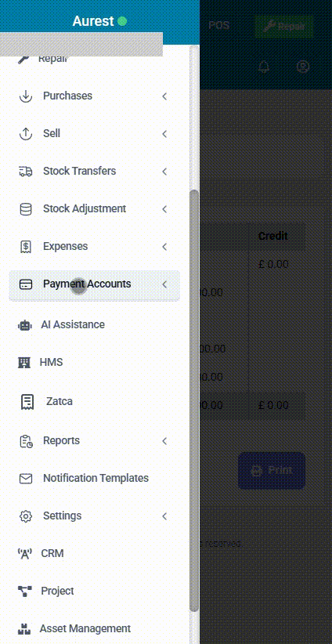This screenshot has height=644, width=332.
Task: Click the Stock Adjustment database icon
Action: 26,209
